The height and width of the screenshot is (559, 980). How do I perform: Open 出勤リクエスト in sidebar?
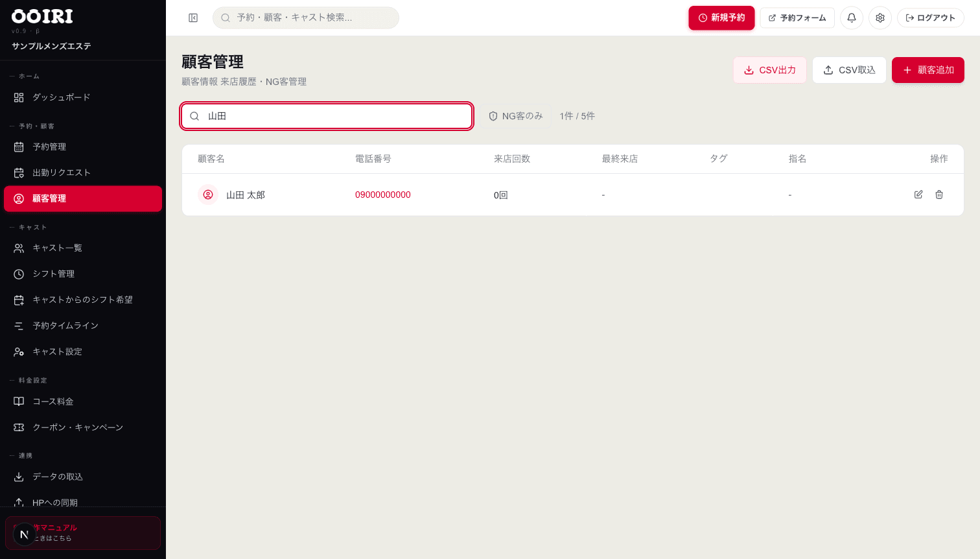pyautogui.click(x=83, y=173)
